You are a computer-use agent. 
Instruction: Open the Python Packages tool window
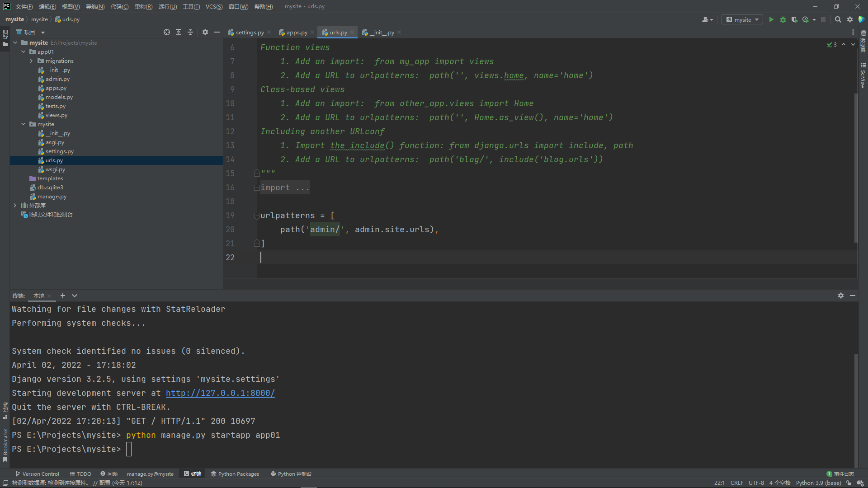pos(235,474)
